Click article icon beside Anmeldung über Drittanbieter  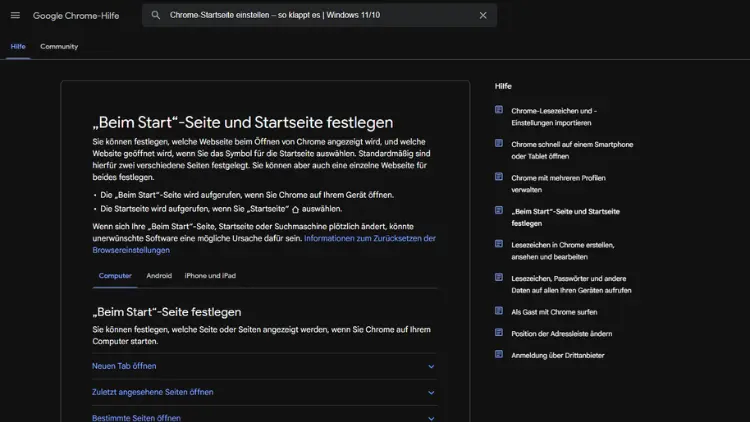[499, 354]
